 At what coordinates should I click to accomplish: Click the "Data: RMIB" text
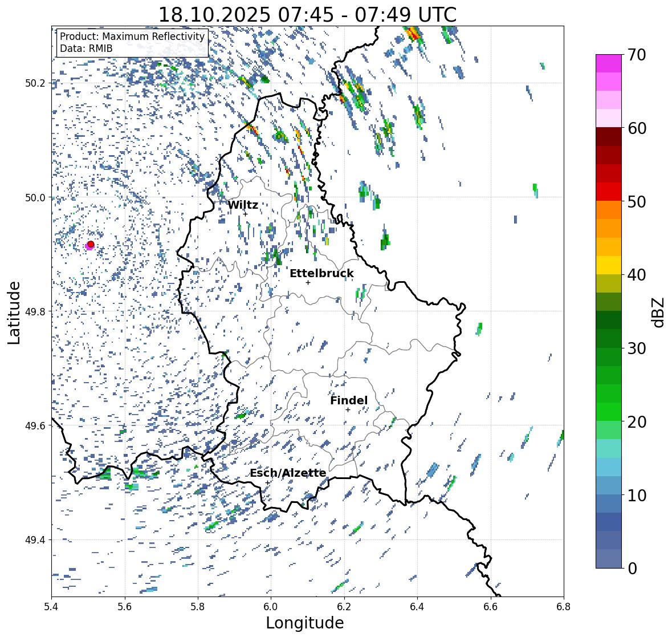click(x=86, y=48)
